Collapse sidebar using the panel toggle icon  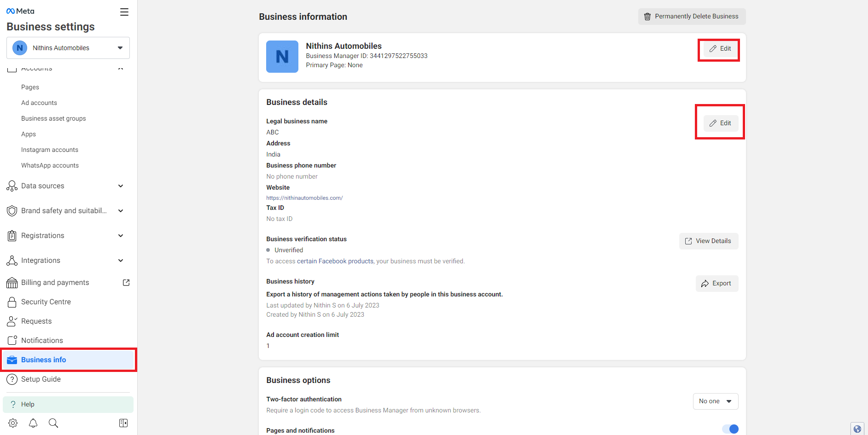pyautogui.click(x=123, y=423)
